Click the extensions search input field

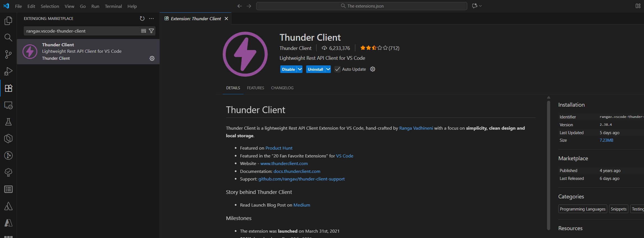point(83,31)
